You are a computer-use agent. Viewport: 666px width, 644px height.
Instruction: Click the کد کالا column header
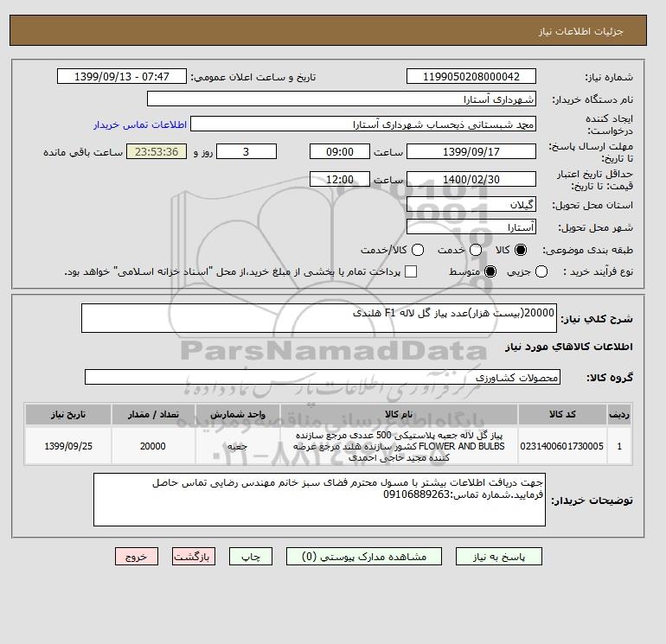point(562,414)
